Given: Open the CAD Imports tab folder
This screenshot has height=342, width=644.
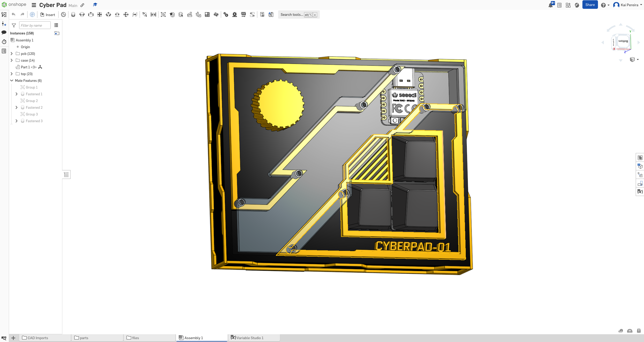Looking at the screenshot, I should (38, 338).
